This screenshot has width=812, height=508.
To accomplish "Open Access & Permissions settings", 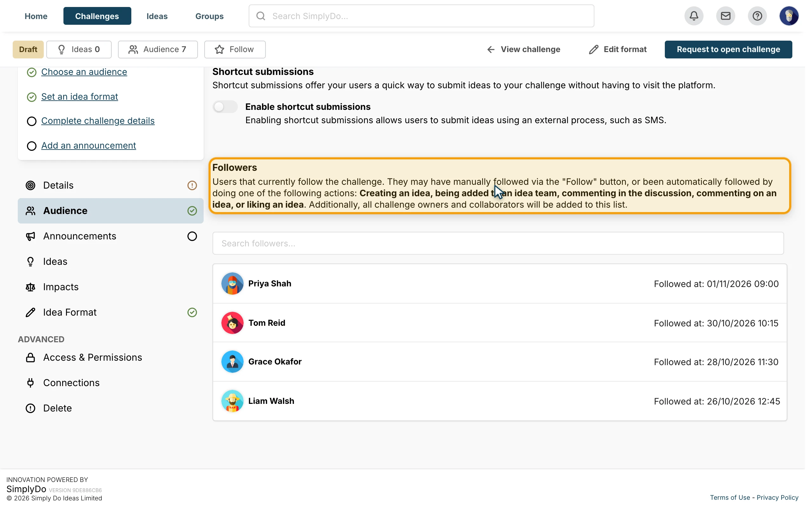I will point(110,358).
